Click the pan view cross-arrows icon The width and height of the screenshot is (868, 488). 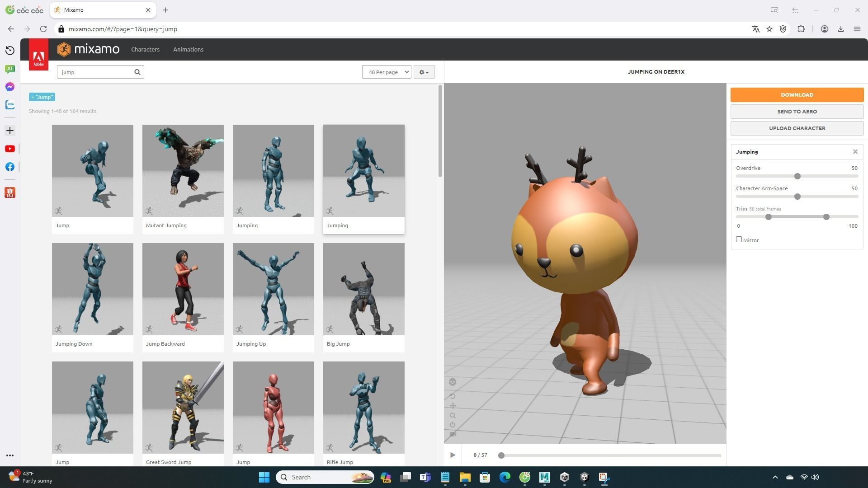(x=453, y=406)
